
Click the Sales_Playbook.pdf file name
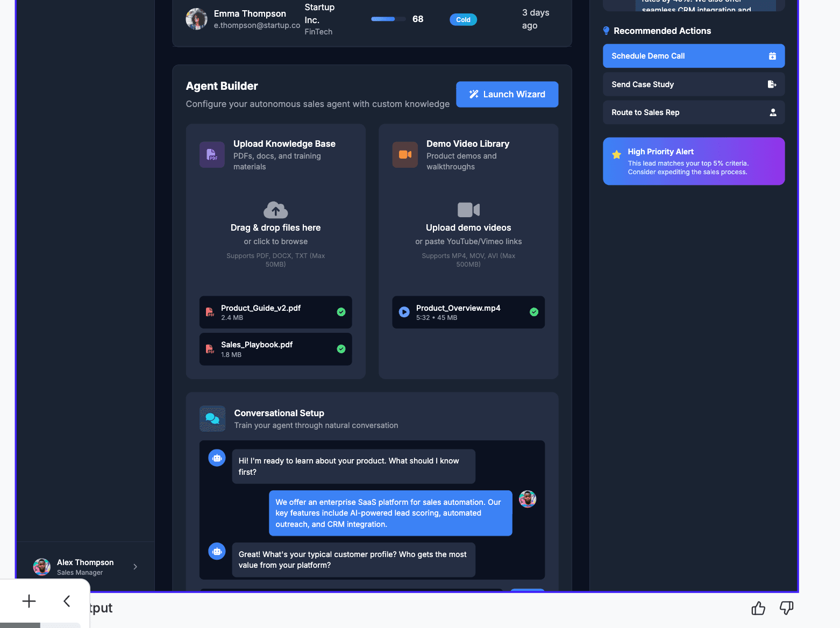point(257,345)
